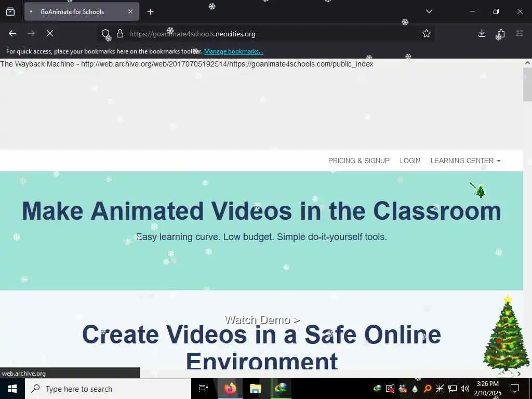This screenshot has width=532, height=399.
Task: Open Task View on taskbar
Action: 203,389
